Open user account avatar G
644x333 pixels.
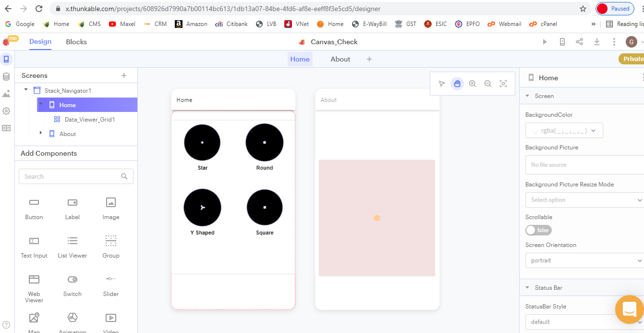631,42
